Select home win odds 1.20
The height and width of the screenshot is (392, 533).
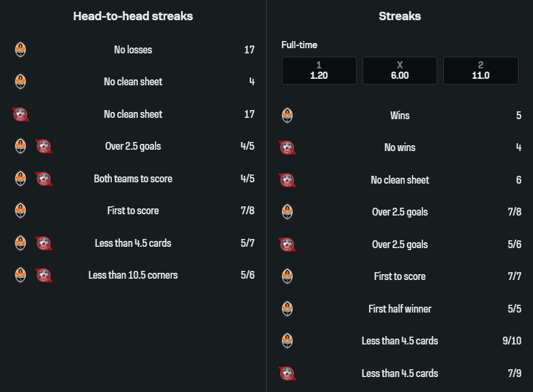[x=319, y=71]
